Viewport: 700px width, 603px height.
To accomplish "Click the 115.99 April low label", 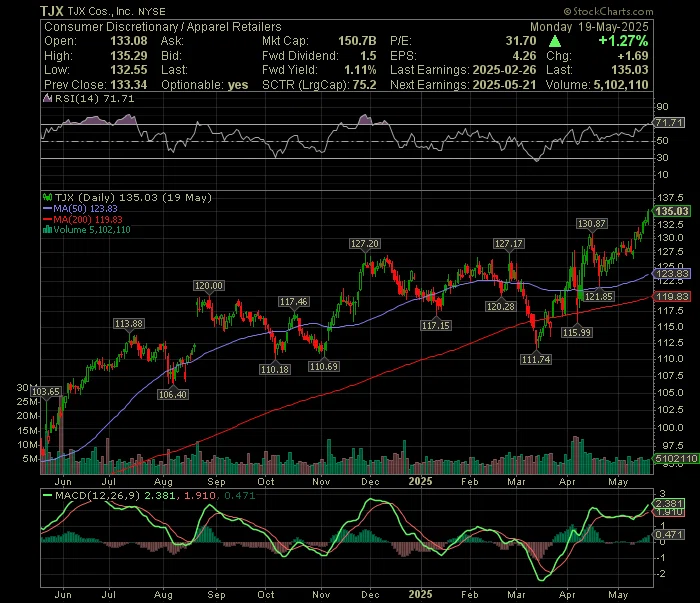I will click(577, 332).
